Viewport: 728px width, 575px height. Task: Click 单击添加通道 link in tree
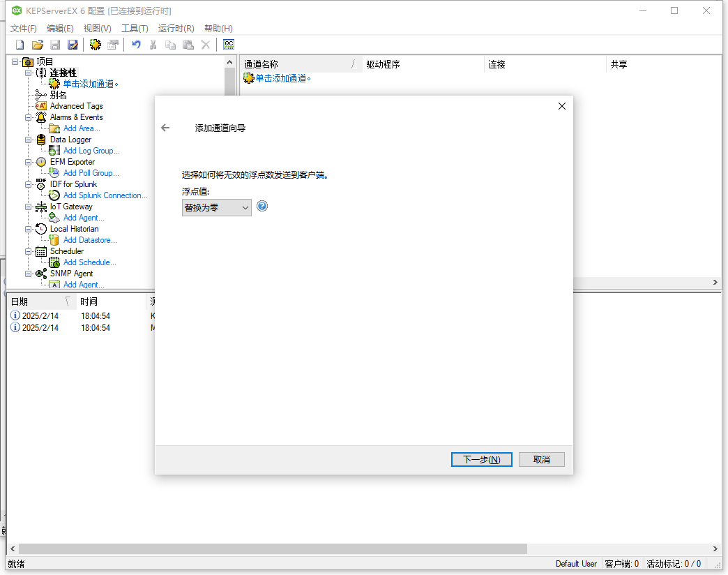91,84
